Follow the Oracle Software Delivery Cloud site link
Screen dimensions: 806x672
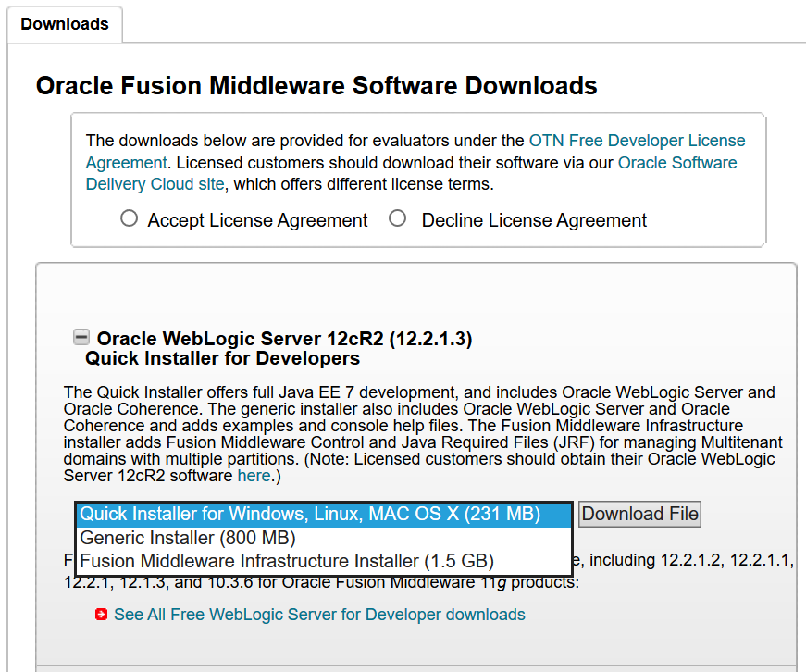[677, 163]
